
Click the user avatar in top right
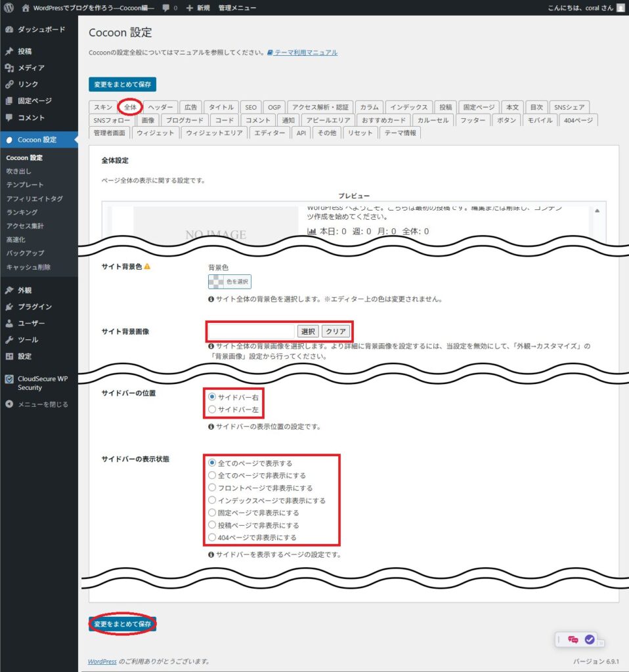pos(620,8)
